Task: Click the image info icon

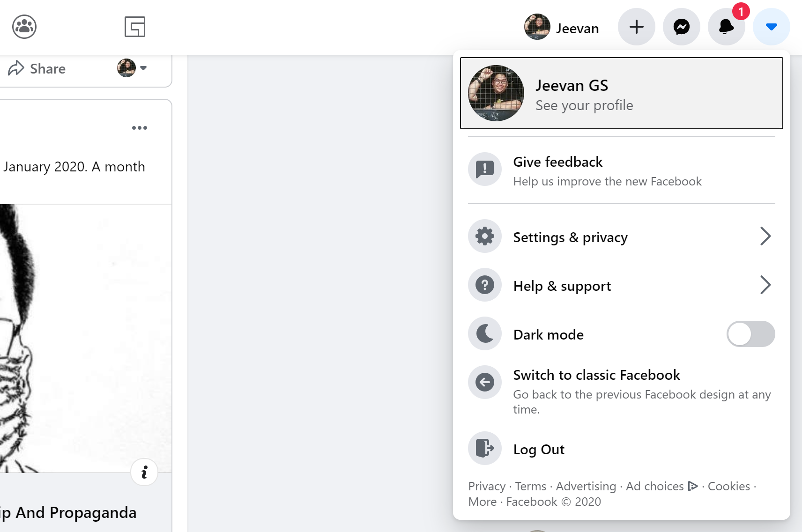Action: (x=144, y=472)
